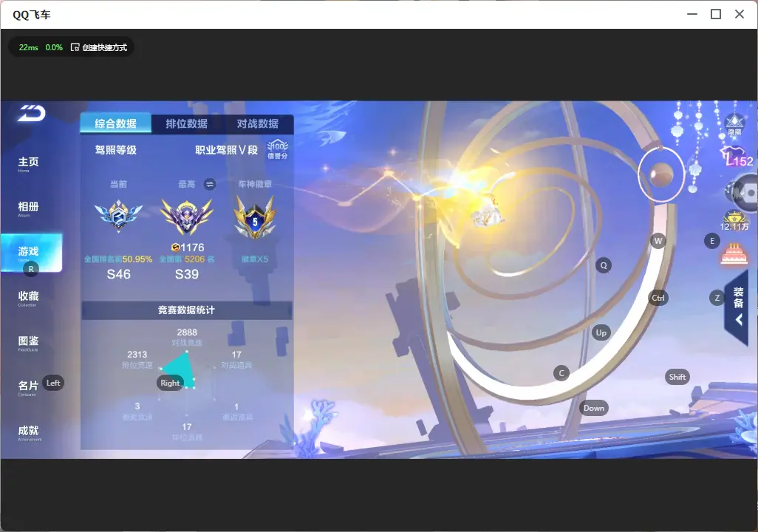Open the 成就 achievements section
Screen dimensions: 758x532
tap(29, 432)
